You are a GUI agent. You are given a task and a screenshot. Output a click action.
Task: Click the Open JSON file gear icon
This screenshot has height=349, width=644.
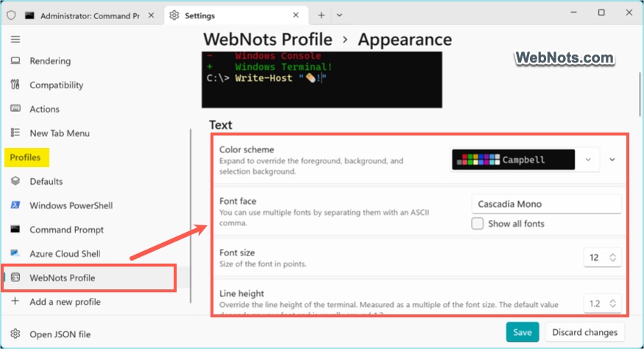click(x=15, y=334)
